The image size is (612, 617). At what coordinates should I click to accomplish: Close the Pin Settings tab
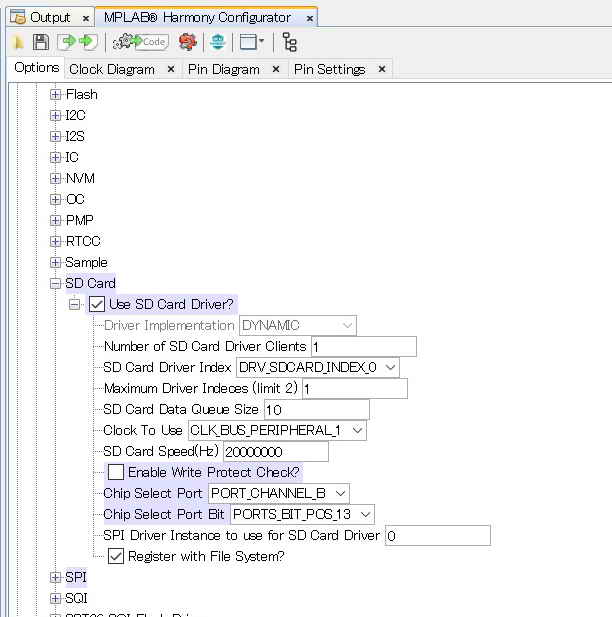point(381,69)
